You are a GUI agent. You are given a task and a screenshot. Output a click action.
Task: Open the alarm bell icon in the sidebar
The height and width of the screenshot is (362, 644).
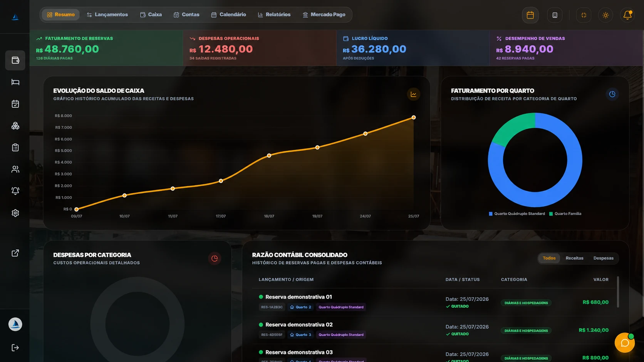click(x=15, y=191)
